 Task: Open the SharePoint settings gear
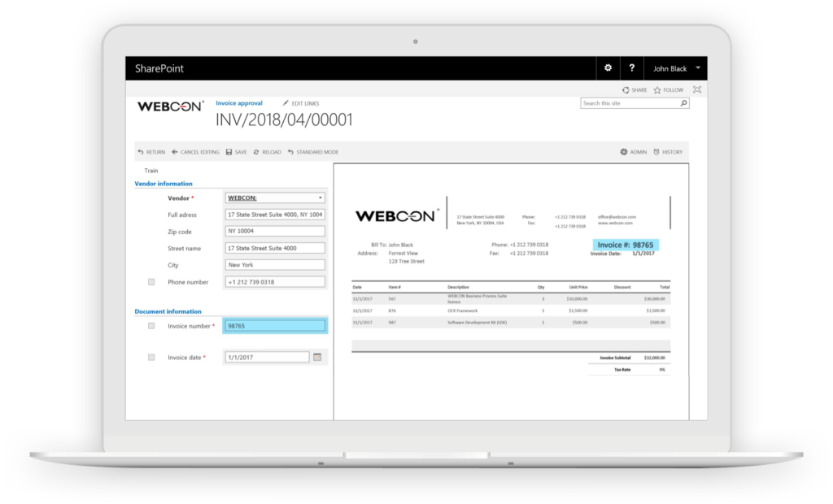[608, 68]
